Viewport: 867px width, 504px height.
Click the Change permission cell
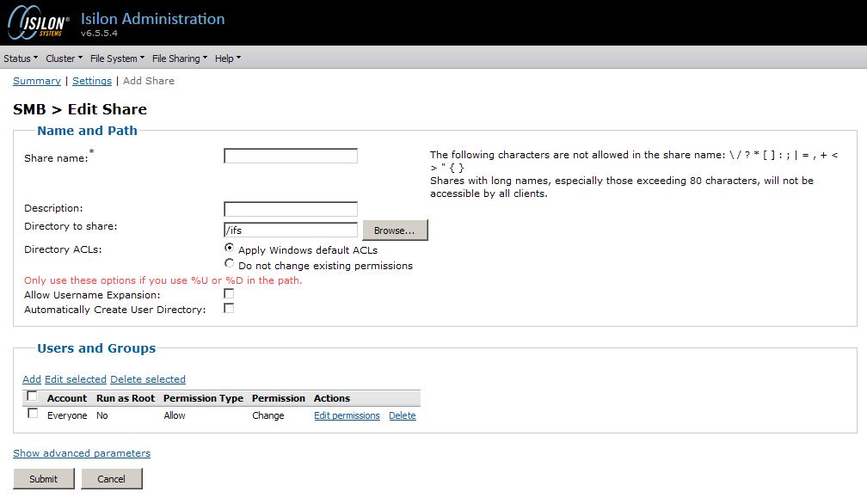(x=268, y=415)
